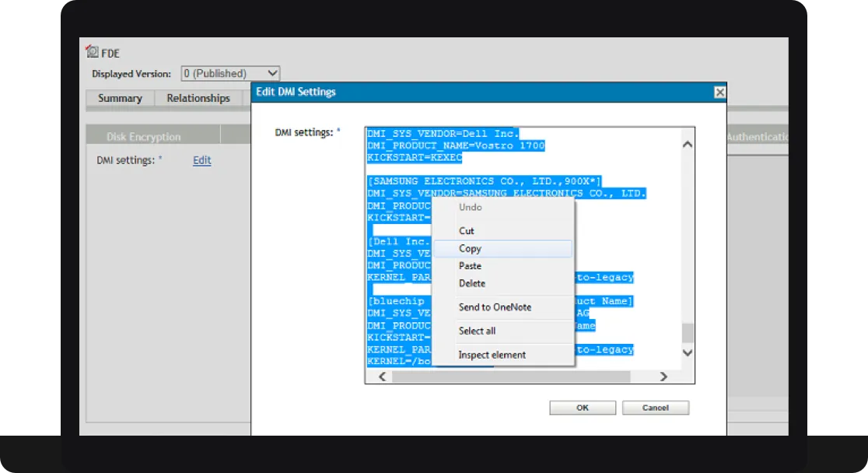Click the scroll-down arrow in DMI settings box
This screenshot has height=473, width=868.
(687, 352)
